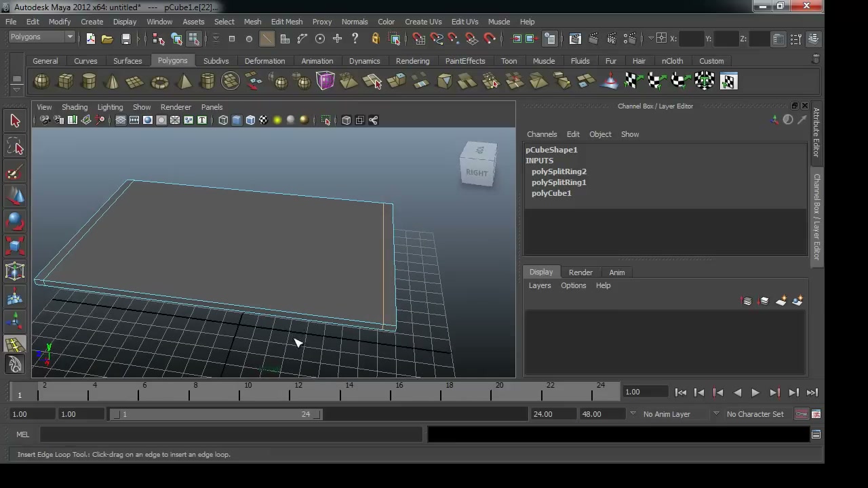Viewport: 868px width, 488px height.
Task: Switch to the Rendering shelf tab
Action: [412, 61]
